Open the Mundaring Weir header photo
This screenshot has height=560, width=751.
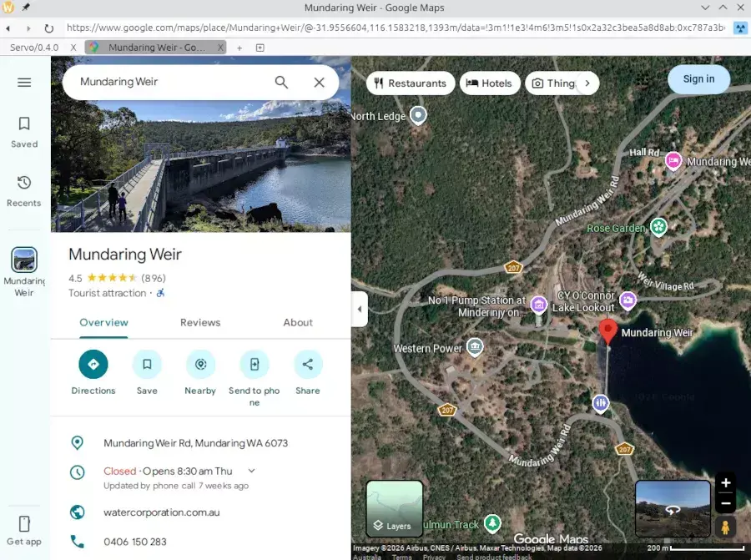pyautogui.click(x=200, y=165)
